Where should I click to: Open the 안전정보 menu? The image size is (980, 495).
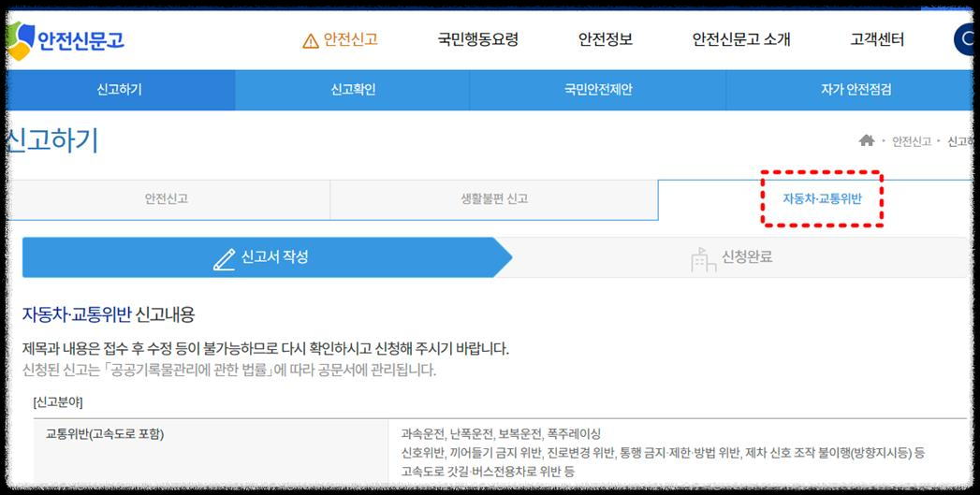tap(606, 40)
